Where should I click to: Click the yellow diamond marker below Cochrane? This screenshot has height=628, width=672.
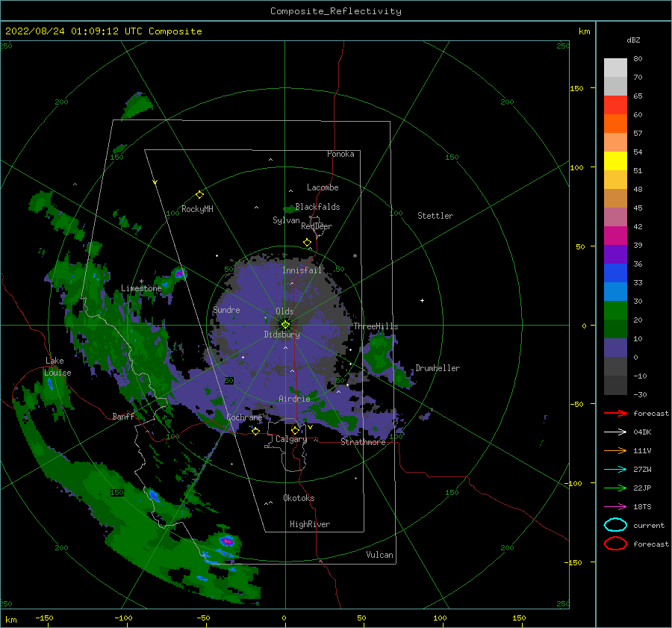pyautogui.click(x=255, y=431)
